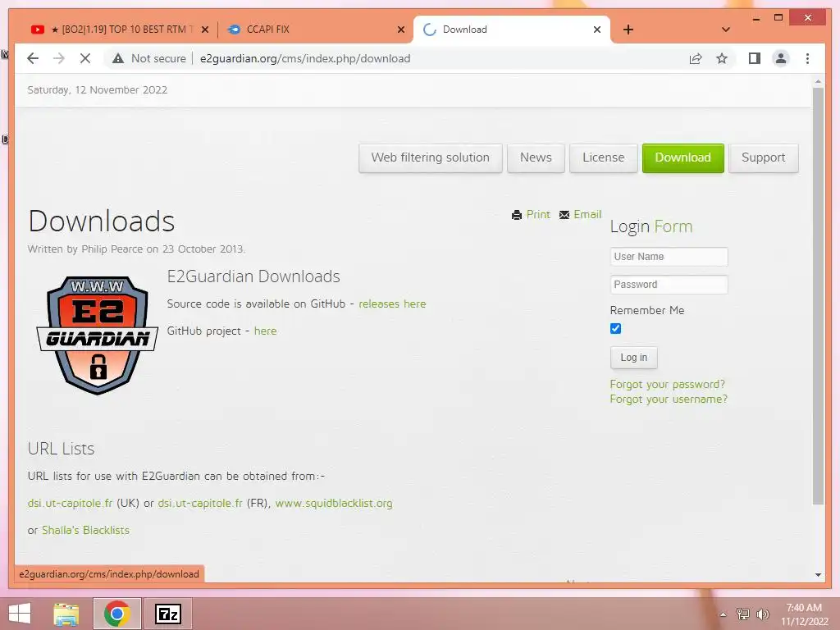Open 7-Zip from the taskbar
Screen dimensions: 840x630
[168, 614]
